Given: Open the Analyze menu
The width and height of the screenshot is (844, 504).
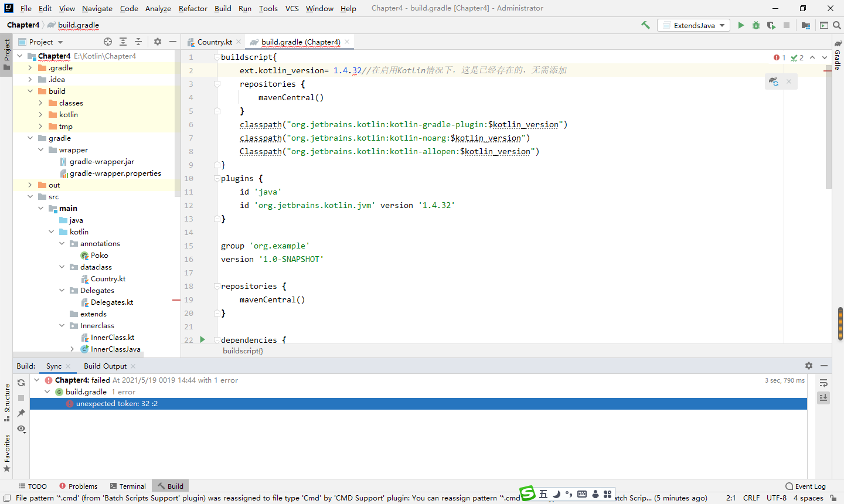Looking at the screenshot, I should pyautogui.click(x=158, y=8).
